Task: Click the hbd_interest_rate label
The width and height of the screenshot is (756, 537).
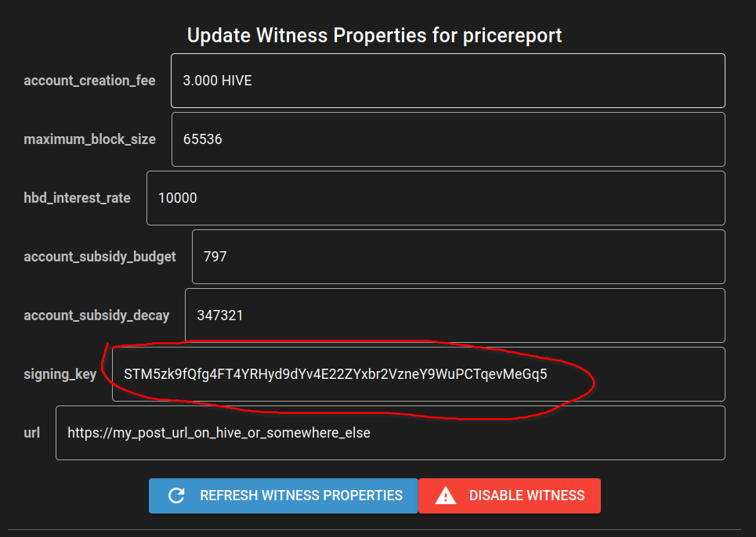Action: click(77, 198)
